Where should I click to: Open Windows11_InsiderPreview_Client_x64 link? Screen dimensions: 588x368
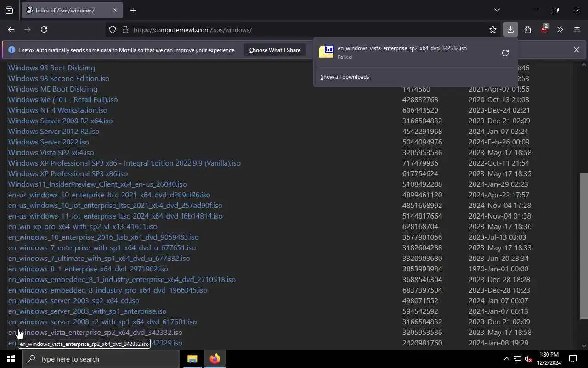(x=97, y=184)
